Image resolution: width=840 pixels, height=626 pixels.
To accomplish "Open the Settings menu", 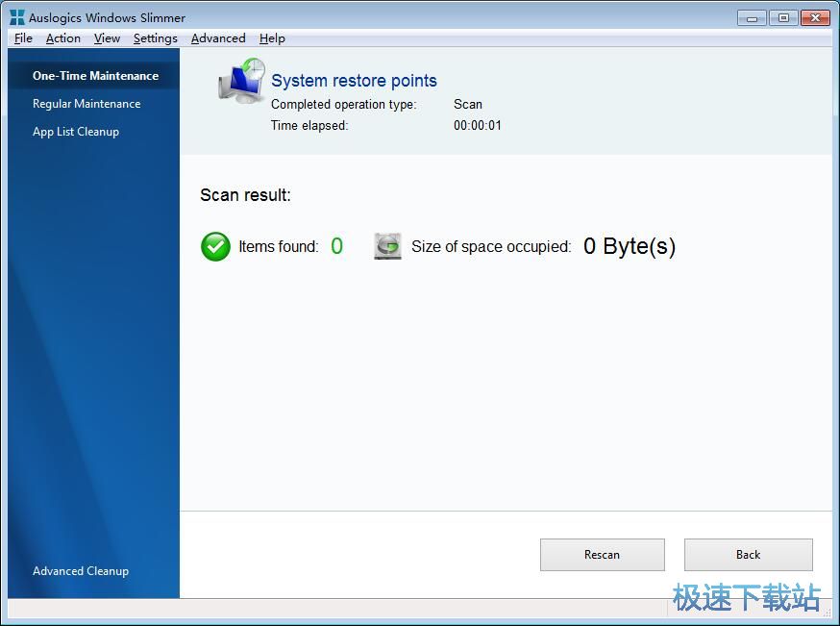I will click(156, 38).
